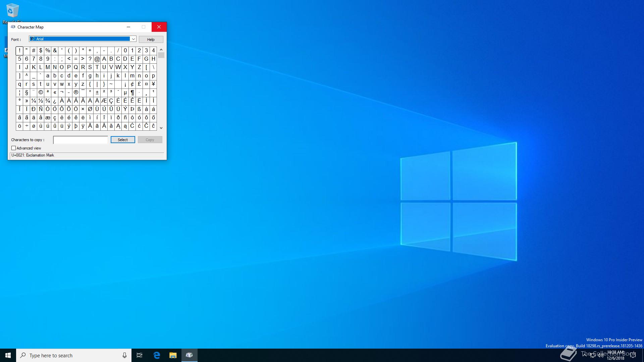Open the Font dropdown showing Arial

pos(83,39)
